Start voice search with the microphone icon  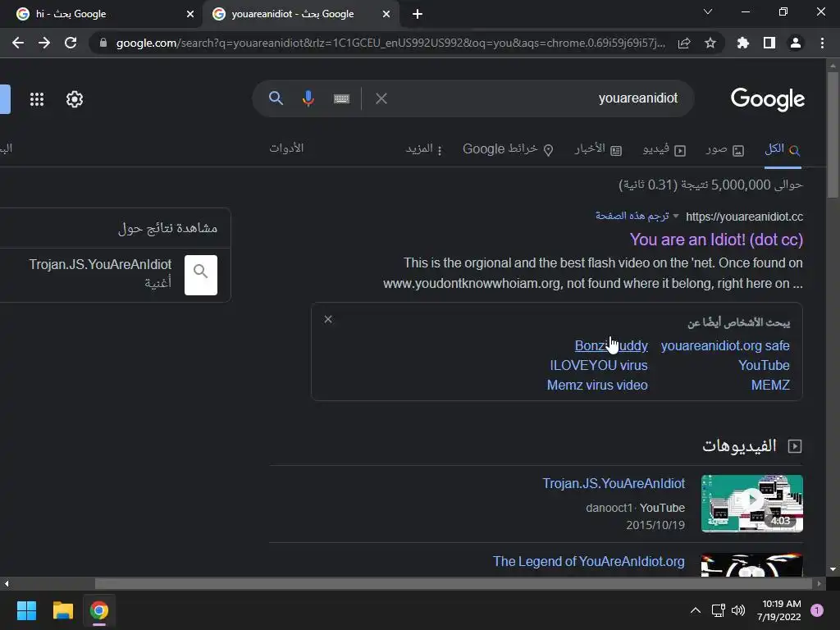308,98
